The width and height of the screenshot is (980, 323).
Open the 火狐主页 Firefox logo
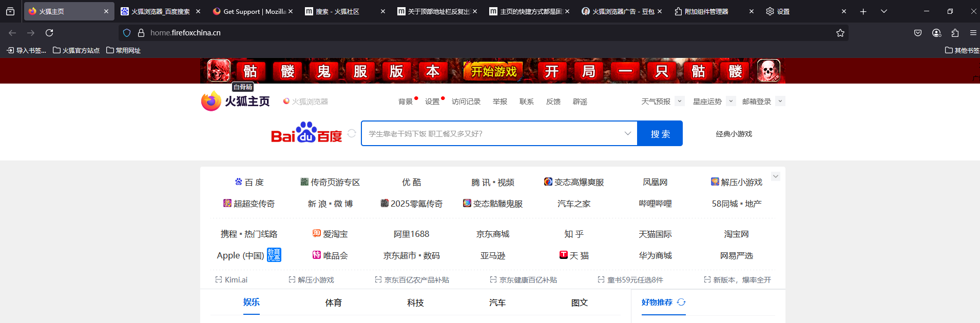236,101
